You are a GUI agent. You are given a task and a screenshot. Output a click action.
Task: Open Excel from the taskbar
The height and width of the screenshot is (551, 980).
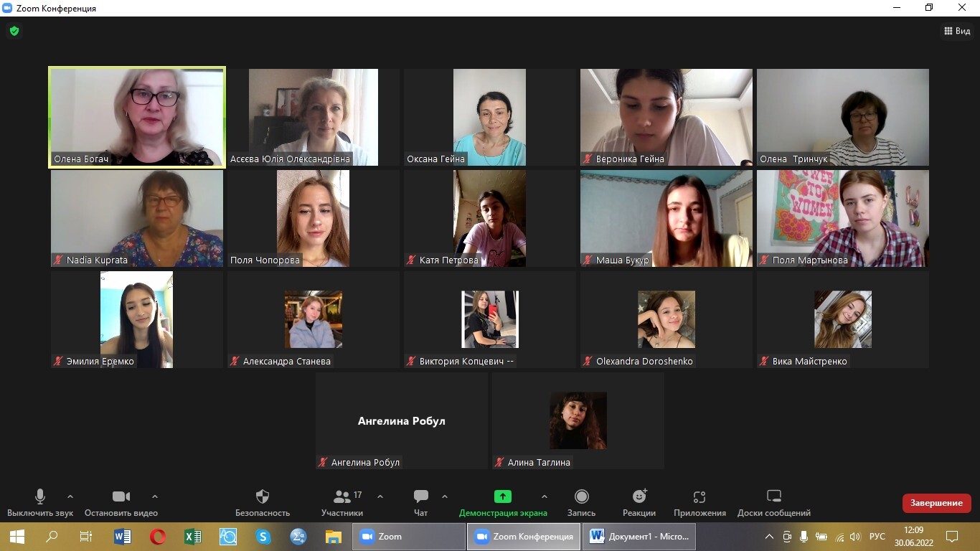tap(193, 537)
